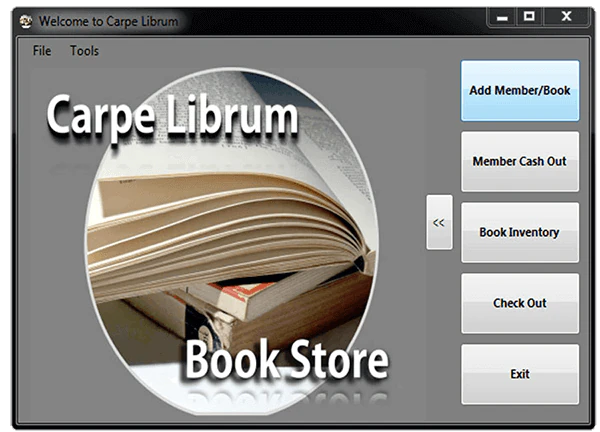The width and height of the screenshot is (600, 432).
Task: Click the Exit button
Action: (x=520, y=374)
